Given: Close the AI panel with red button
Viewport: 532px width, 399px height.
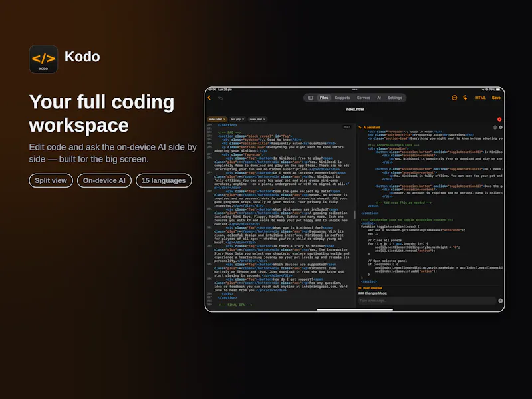Looking at the screenshot, I should coord(499,120).
